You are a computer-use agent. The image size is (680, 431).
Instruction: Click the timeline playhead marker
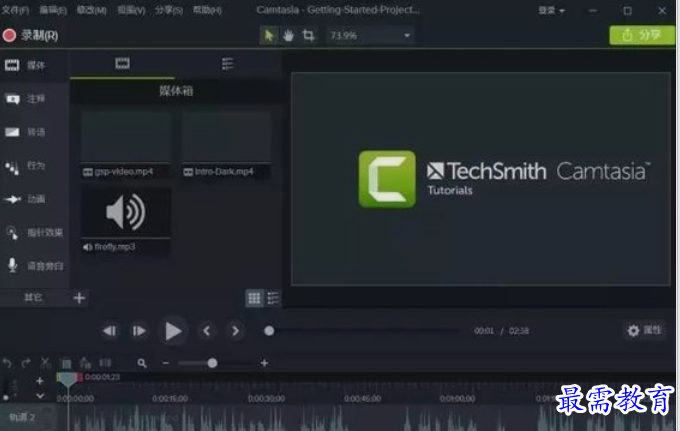pyautogui.click(x=68, y=379)
